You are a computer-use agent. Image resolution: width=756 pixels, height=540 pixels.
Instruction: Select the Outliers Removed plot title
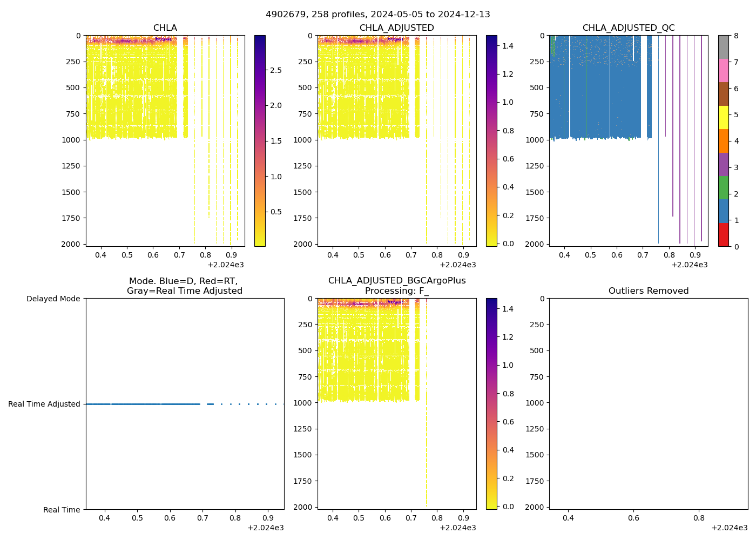click(648, 291)
